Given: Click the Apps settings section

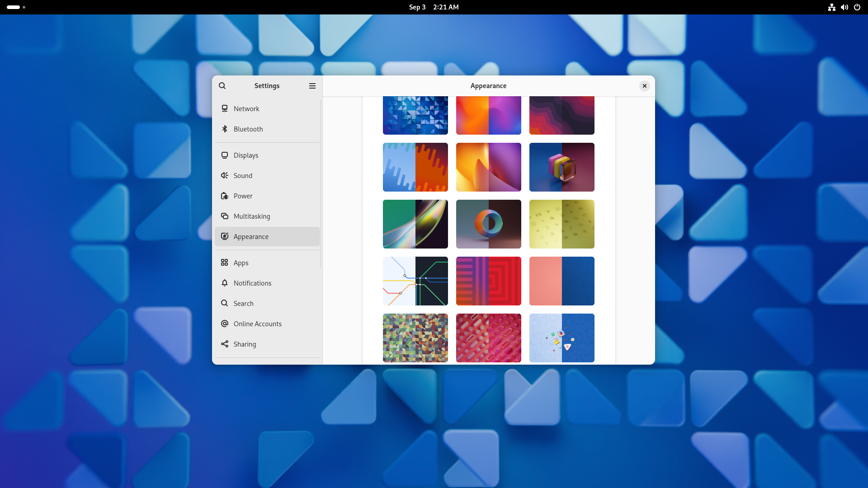Looking at the screenshot, I should click(x=241, y=263).
